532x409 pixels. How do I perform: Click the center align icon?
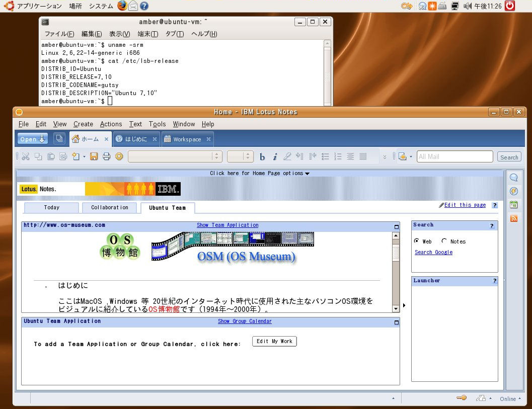350,156
